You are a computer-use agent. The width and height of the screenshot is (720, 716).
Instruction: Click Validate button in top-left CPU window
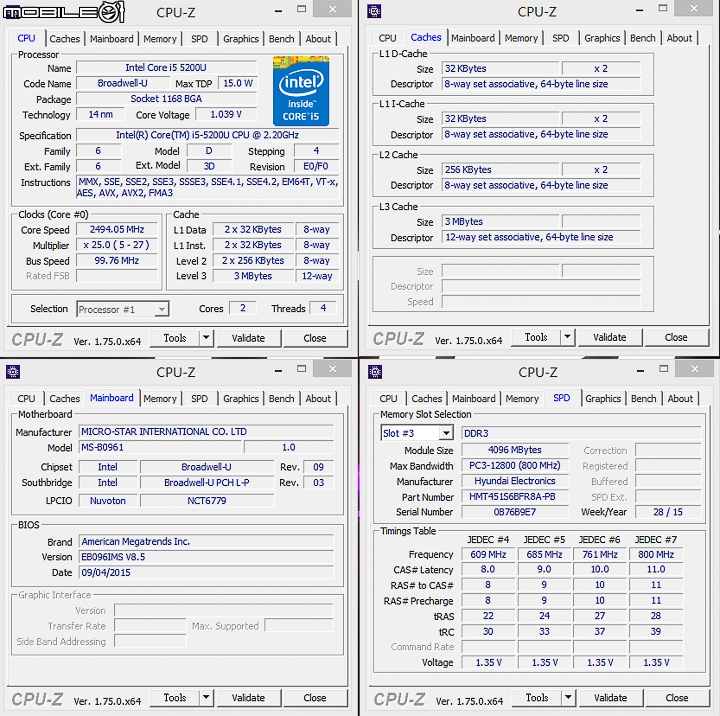coord(248,338)
